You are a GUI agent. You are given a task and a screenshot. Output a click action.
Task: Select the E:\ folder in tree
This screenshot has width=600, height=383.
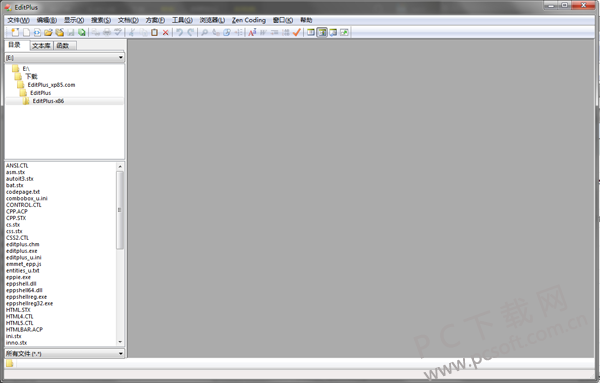click(26, 69)
